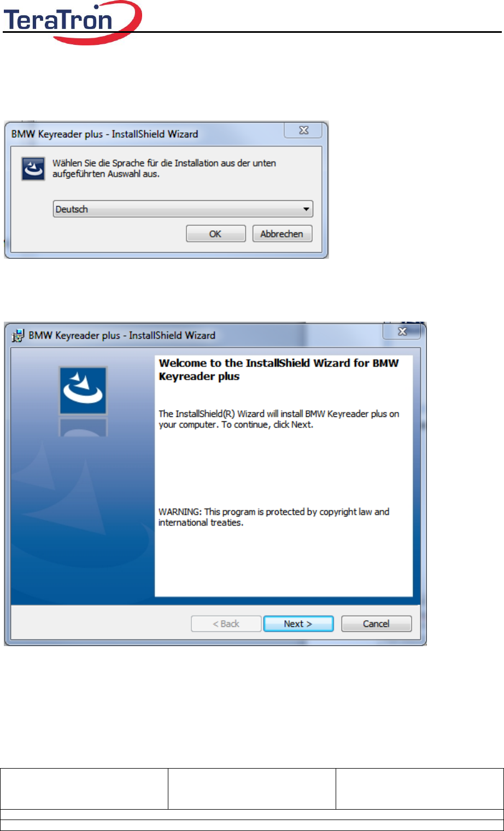Close the BMW Keyreader plus wizard window
The width and height of the screenshot is (504, 831).
[402, 332]
